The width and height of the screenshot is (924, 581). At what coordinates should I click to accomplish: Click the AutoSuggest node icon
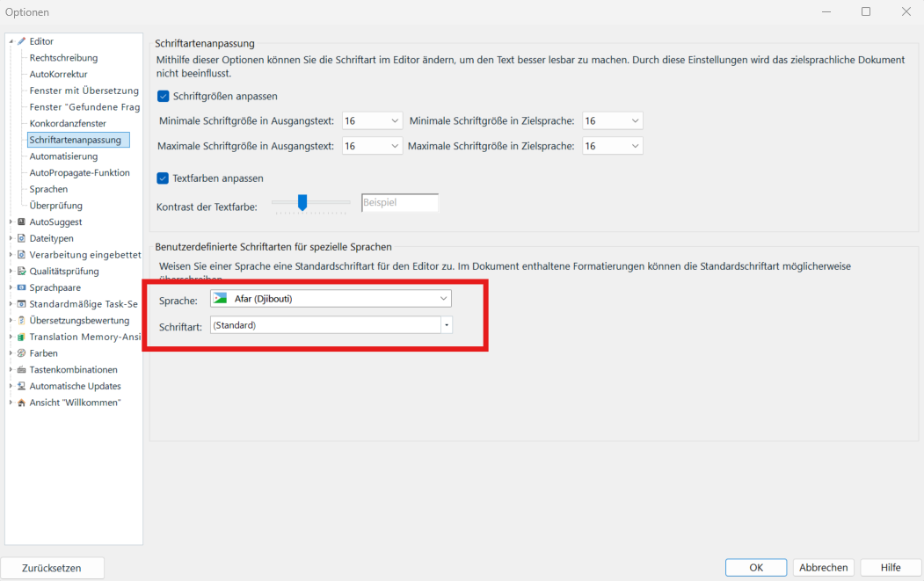point(22,222)
